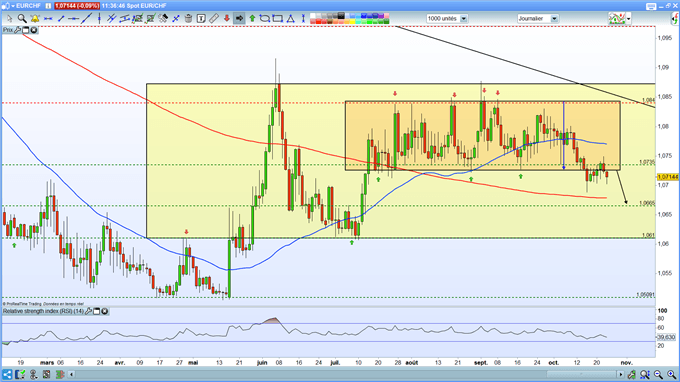Open RSI indicator wrench settings
The image size is (680, 382).
[x=88, y=311]
